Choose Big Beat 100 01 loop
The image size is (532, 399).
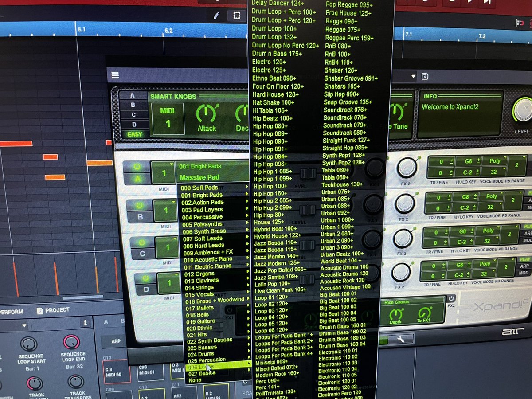[x=338, y=294]
